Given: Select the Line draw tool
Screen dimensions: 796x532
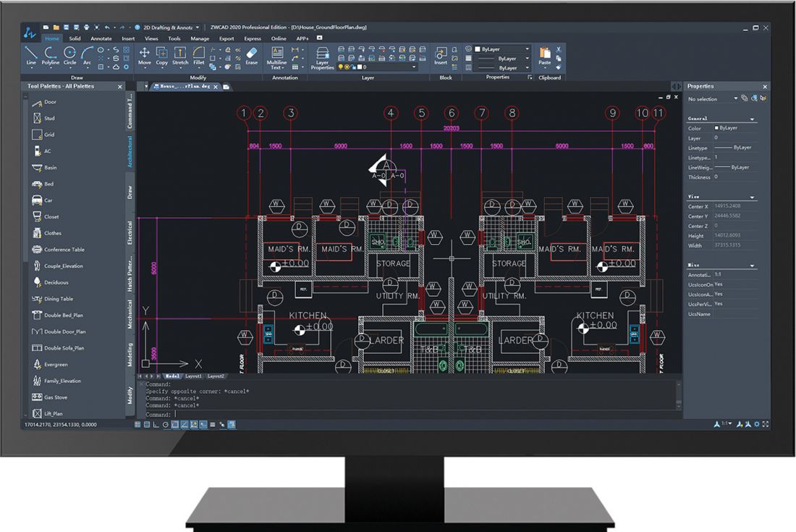Looking at the screenshot, I should coord(31,55).
